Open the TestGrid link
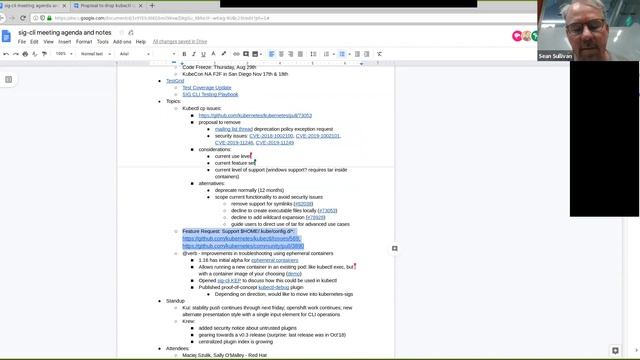Screen dimensions: 640x360 coord(175,81)
